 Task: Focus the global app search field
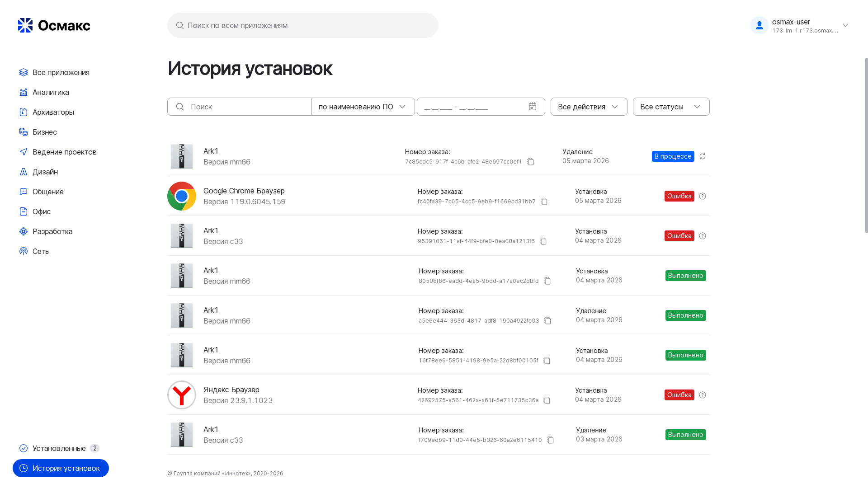click(303, 25)
